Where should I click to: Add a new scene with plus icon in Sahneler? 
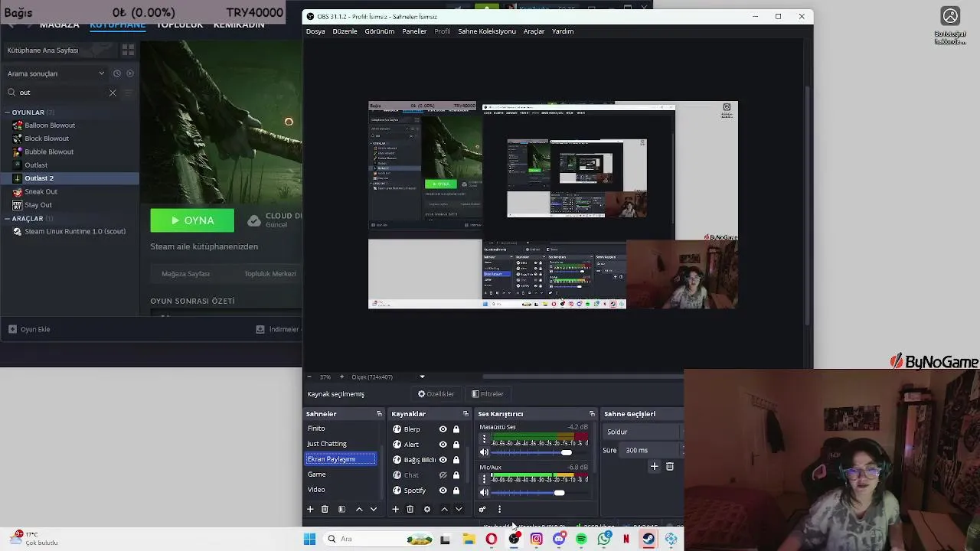coord(310,509)
